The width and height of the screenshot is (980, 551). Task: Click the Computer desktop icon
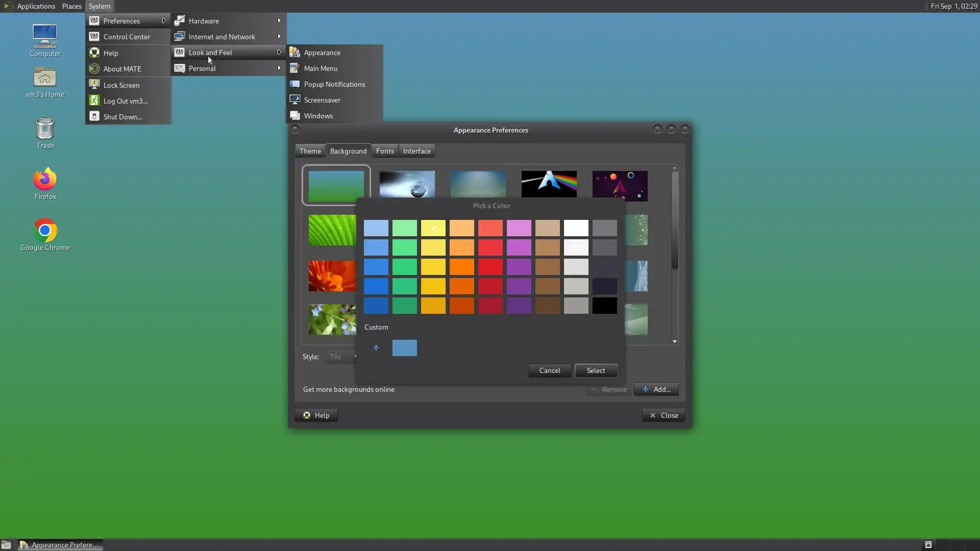tap(45, 36)
